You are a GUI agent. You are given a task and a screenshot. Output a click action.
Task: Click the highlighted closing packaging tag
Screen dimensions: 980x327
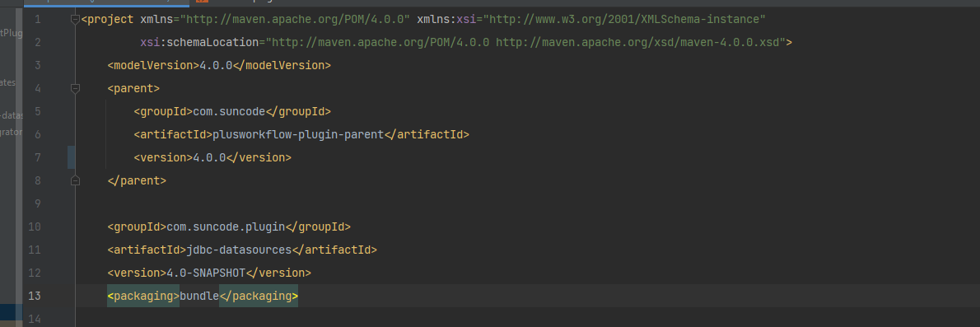[x=259, y=296]
